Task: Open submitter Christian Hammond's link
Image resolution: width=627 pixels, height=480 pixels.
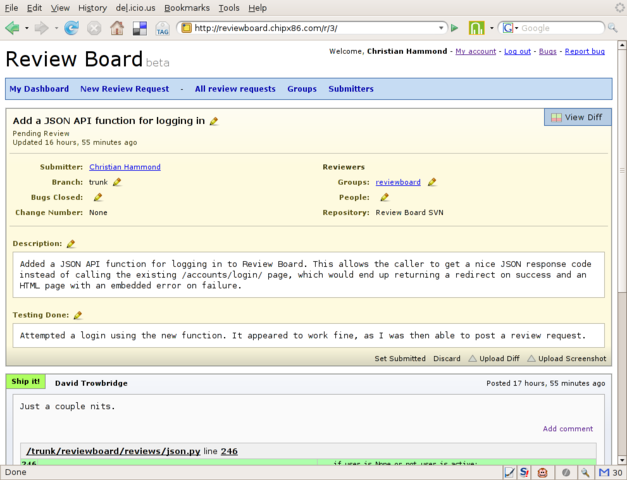Action: [x=125, y=167]
